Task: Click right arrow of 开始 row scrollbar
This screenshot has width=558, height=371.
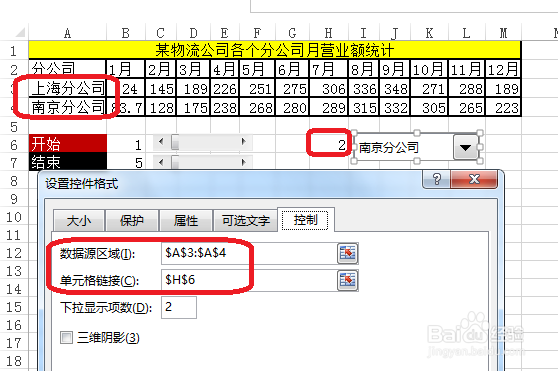Action: click(244, 142)
